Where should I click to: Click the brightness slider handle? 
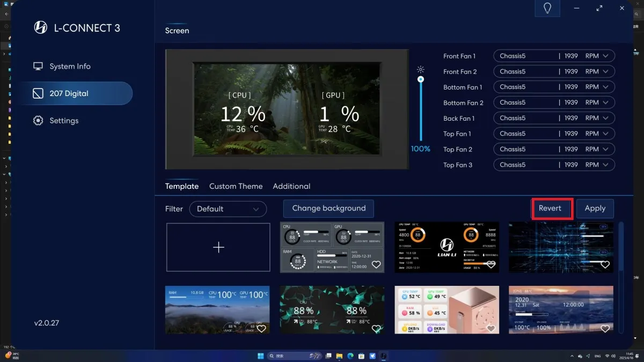pos(421,79)
